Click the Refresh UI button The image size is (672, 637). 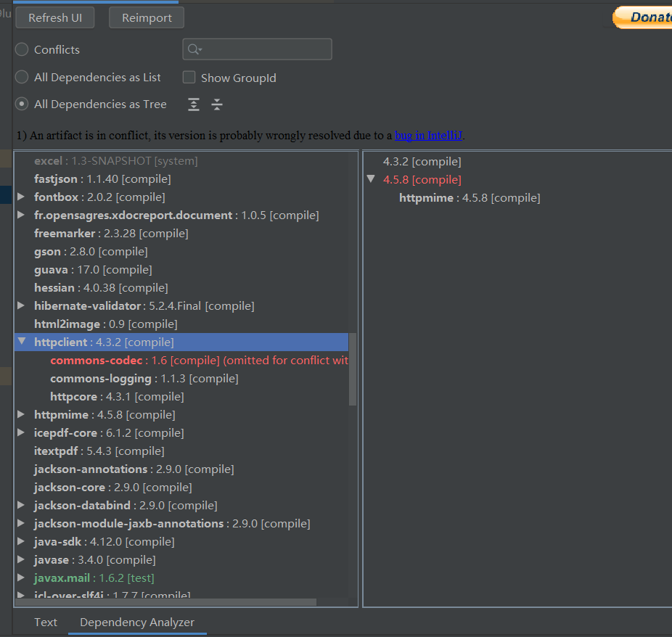coord(55,18)
